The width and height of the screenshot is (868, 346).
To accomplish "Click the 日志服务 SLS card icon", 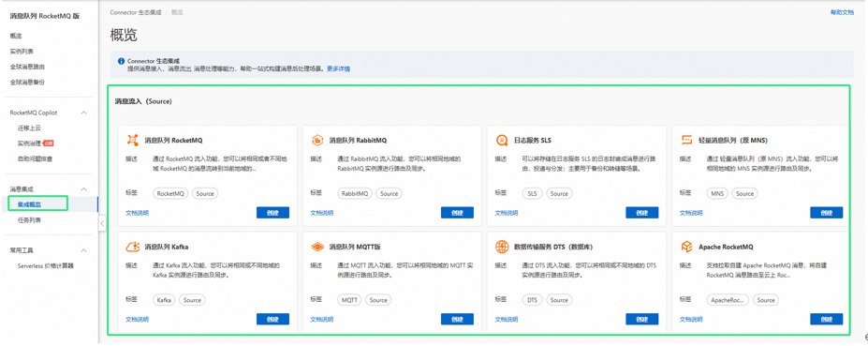I will tap(502, 140).
